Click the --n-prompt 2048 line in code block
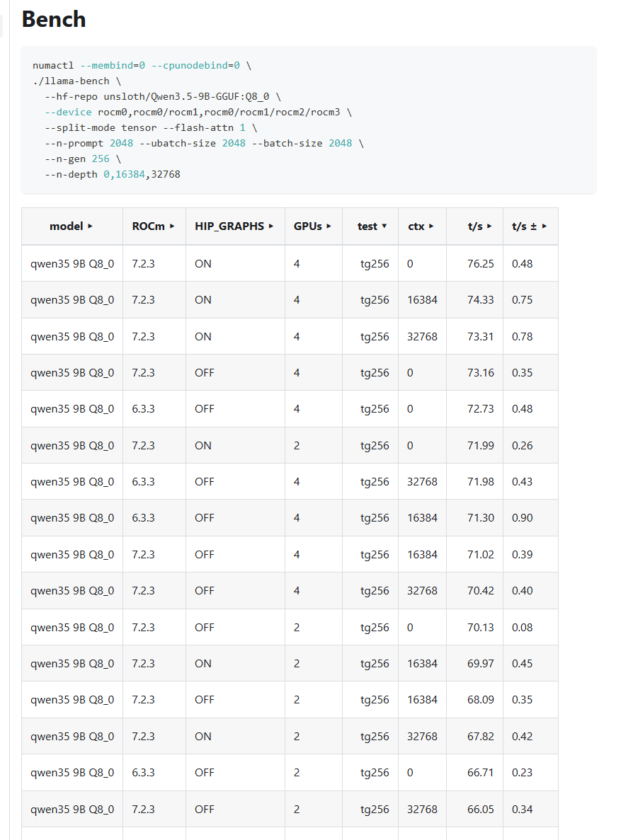The width and height of the screenshot is (621, 840). point(205,143)
